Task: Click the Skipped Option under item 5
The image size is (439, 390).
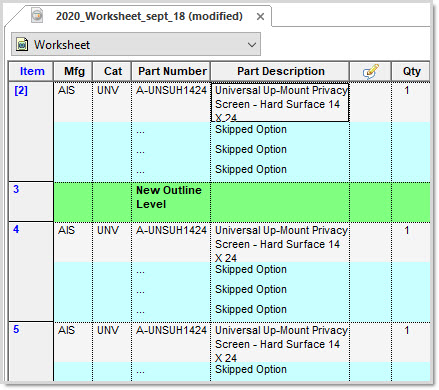Action: coord(251,369)
